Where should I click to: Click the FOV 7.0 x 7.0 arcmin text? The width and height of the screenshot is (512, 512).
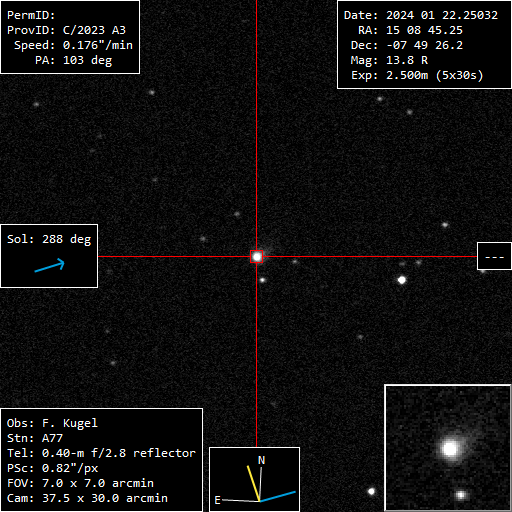80,483
